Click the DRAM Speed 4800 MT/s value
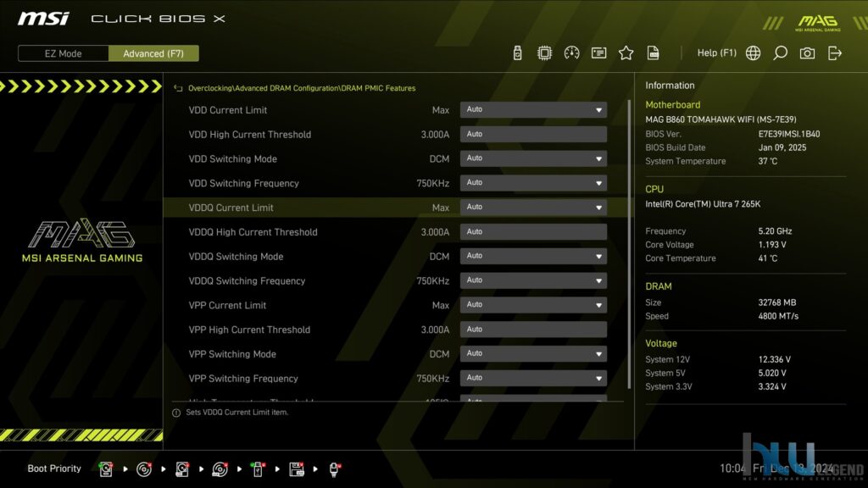868x488 pixels. tap(778, 316)
